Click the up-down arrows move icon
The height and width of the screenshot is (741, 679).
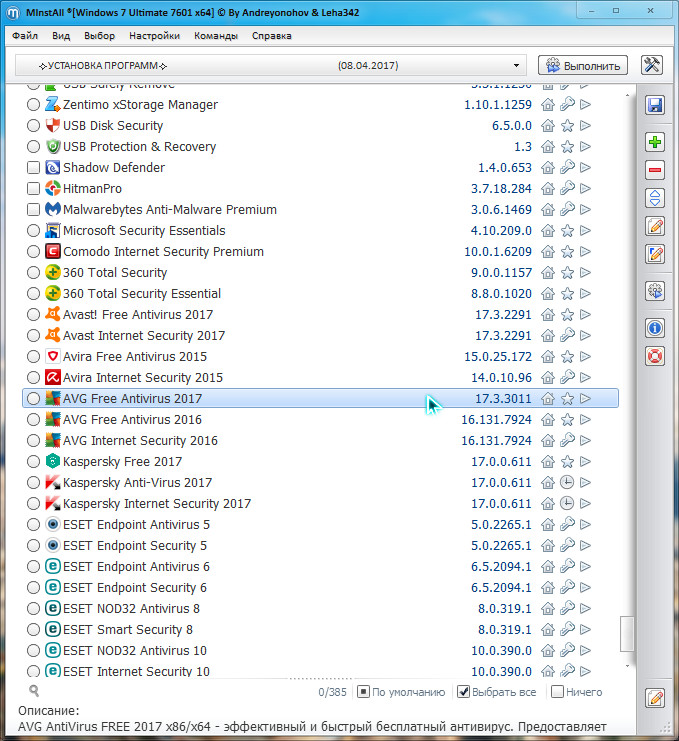pyautogui.click(x=654, y=198)
